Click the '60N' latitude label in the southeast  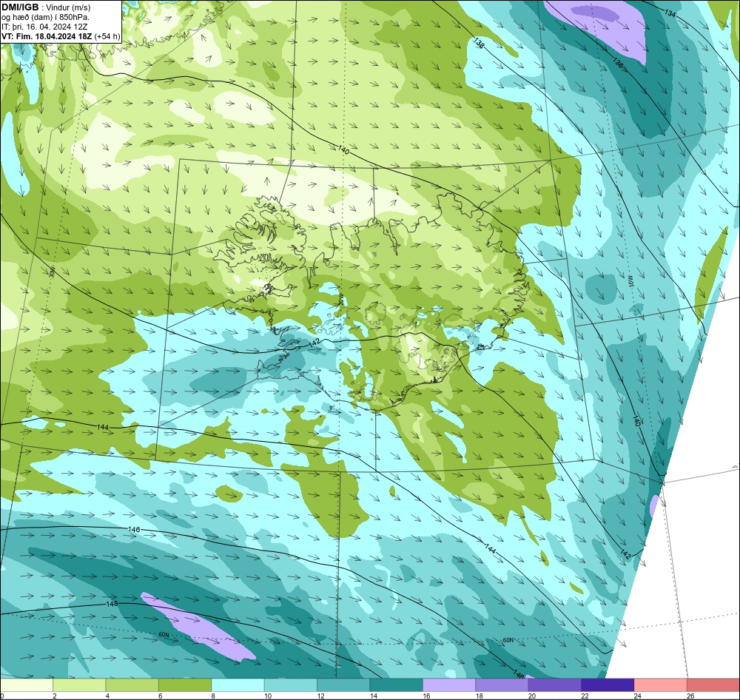click(x=508, y=640)
